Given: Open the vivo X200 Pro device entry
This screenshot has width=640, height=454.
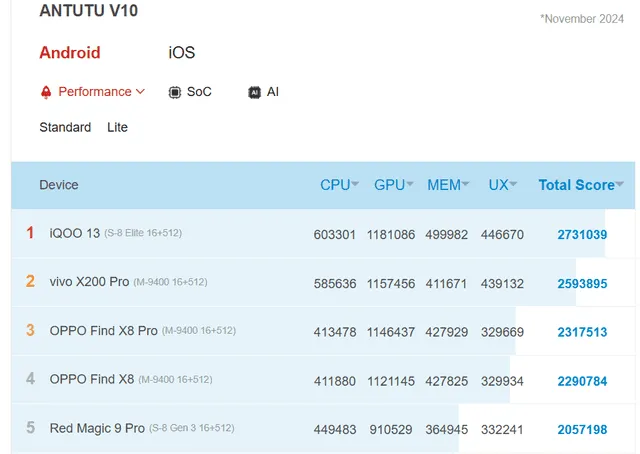Looking at the screenshot, I should pyautogui.click(x=89, y=282).
